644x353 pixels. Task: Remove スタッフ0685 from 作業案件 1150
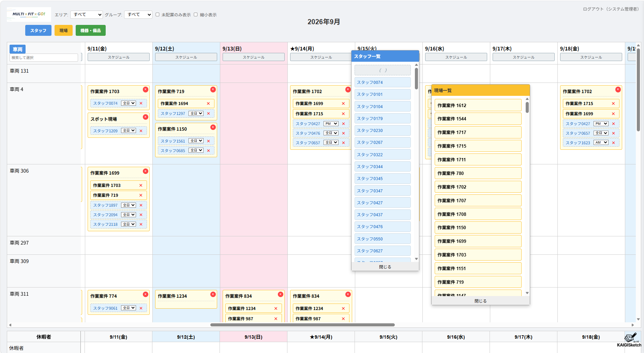(208, 151)
